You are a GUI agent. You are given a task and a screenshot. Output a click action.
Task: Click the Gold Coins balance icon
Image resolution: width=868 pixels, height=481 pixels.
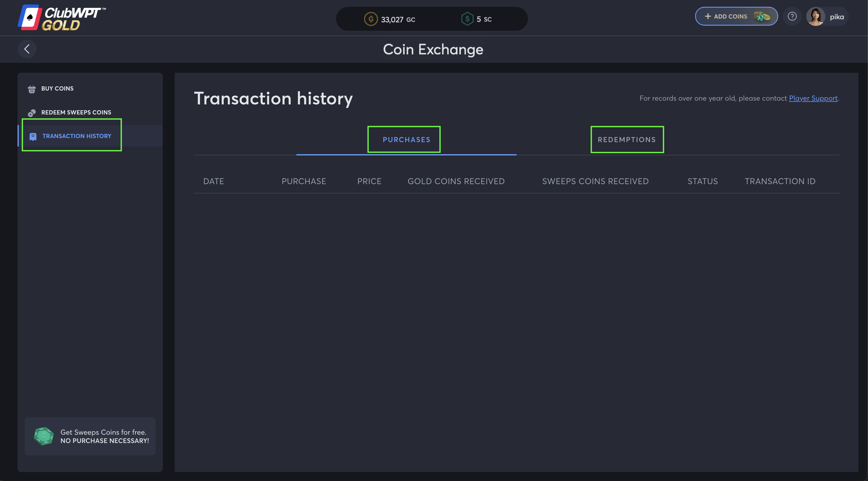[371, 19]
